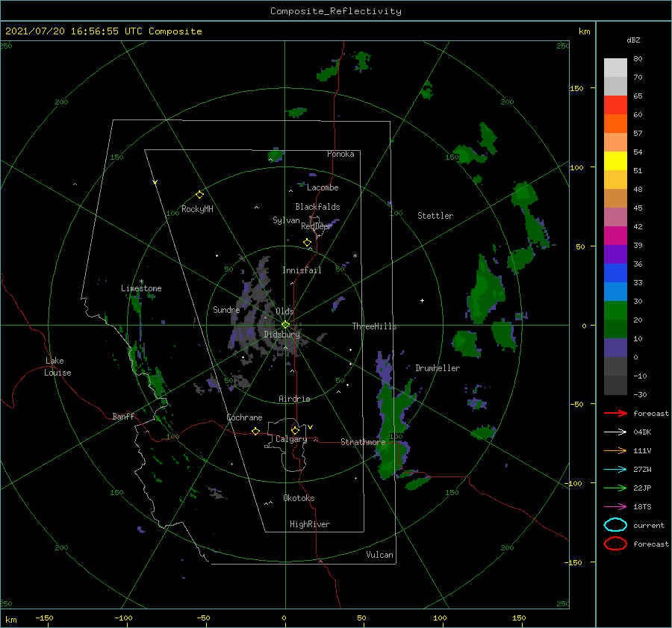This screenshot has height=628, width=672.
Task: Select the 0 dBZ purple color swatch
Action: [615, 348]
